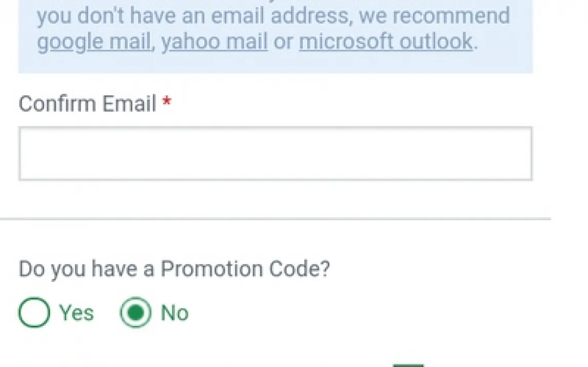Click the word 'recommend' in info text
588x367 pixels.
[x=451, y=16]
